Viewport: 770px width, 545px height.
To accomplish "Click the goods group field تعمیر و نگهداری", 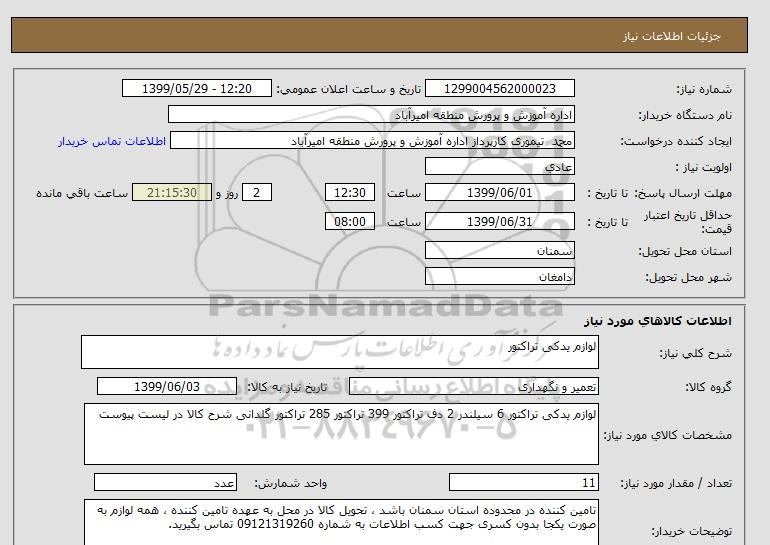I will (474, 386).
